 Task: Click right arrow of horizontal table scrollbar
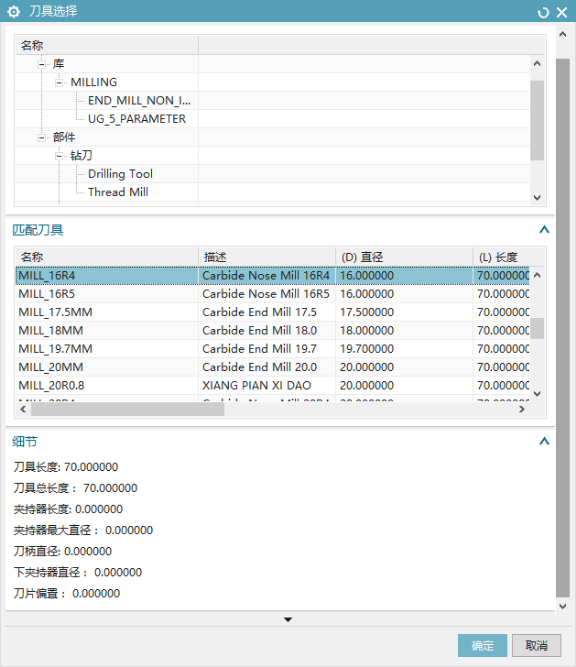pos(522,409)
